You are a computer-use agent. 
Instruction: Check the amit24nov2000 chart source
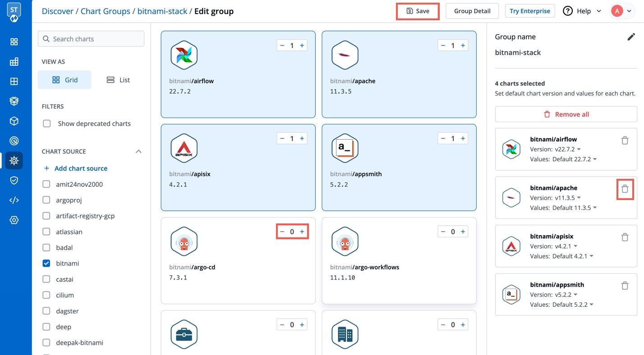point(46,184)
